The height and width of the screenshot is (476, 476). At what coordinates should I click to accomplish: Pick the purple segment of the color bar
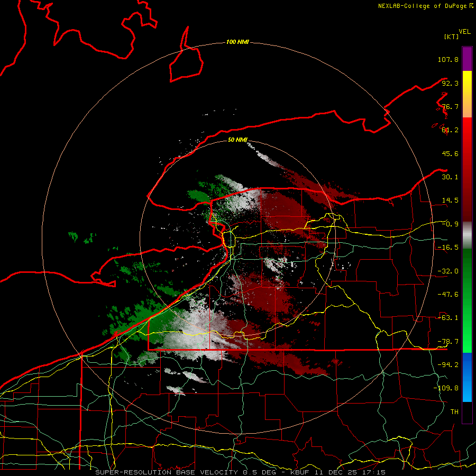pos(467,59)
